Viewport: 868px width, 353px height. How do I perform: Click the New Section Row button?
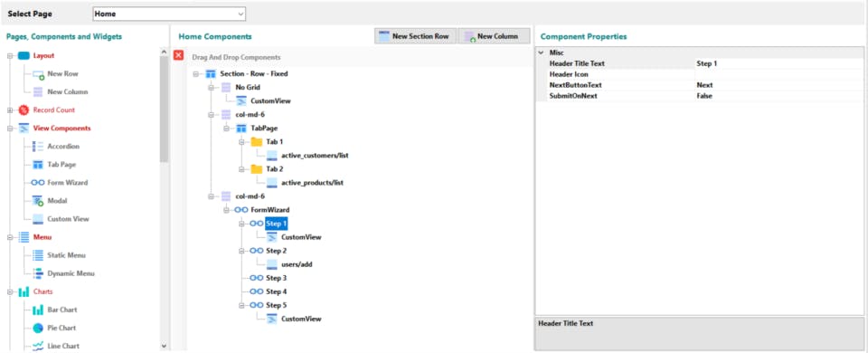click(x=414, y=36)
